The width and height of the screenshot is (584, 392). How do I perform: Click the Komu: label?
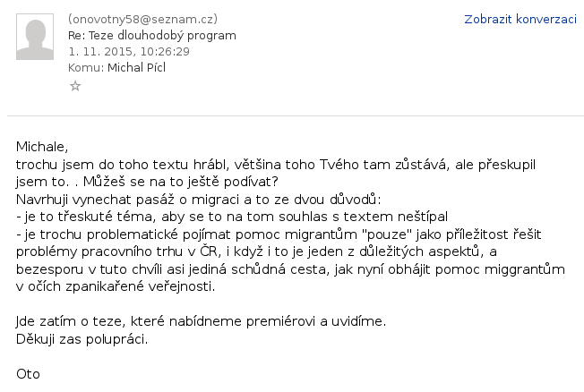pyautogui.click(x=86, y=67)
